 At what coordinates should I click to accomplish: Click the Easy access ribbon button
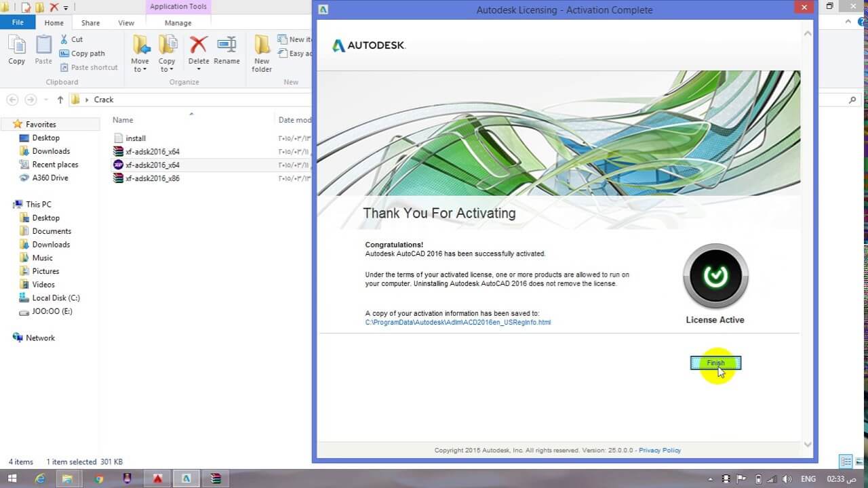296,54
